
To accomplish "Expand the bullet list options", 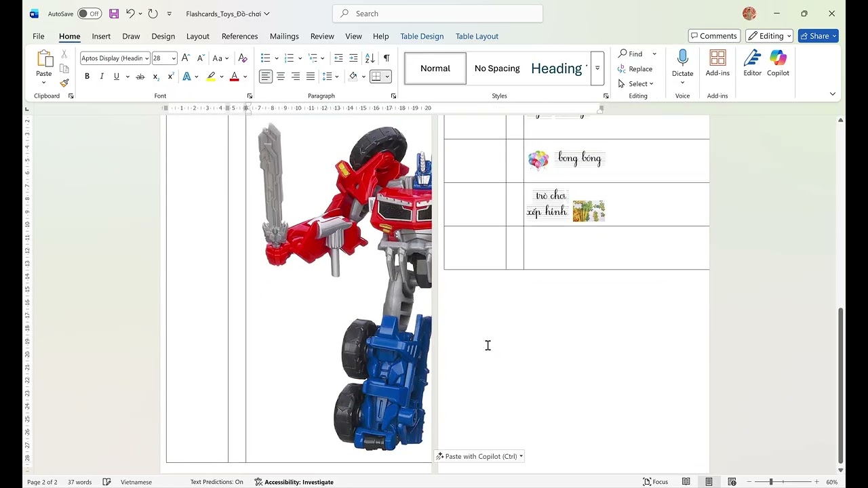I will tap(276, 58).
